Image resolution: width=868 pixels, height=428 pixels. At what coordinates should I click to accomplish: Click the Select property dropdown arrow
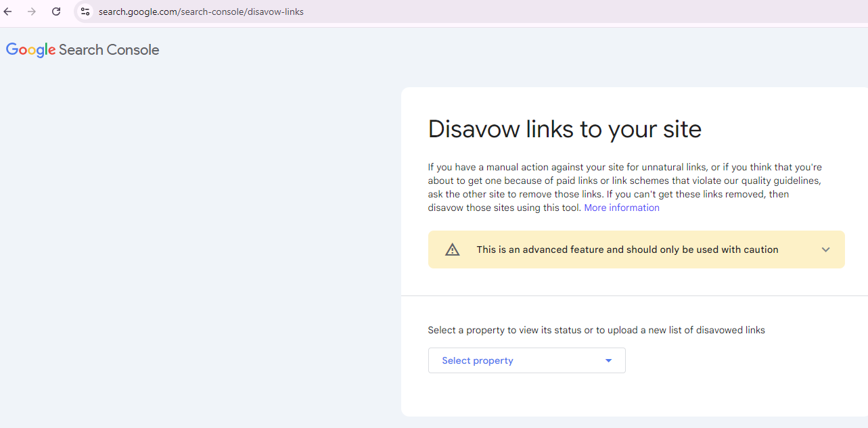pos(608,360)
